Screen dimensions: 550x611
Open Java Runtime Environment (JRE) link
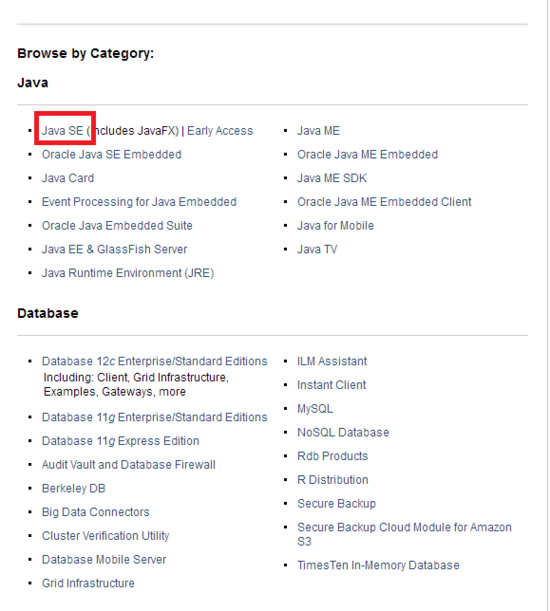pyautogui.click(x=128, y=273)
